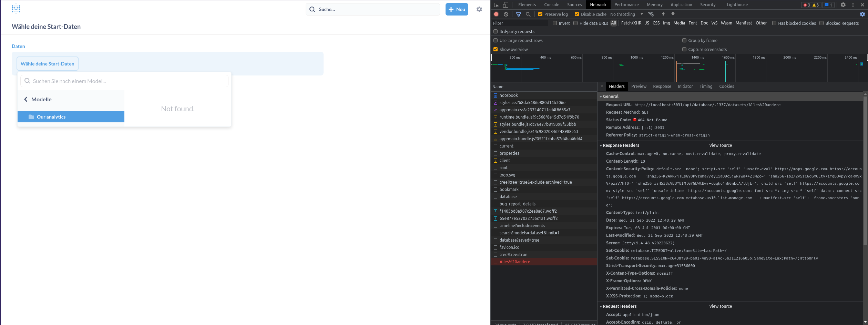Screen dimensions: 868x325
Task: Click View source next to Request Headers
Action: click(x=720, y=306)
